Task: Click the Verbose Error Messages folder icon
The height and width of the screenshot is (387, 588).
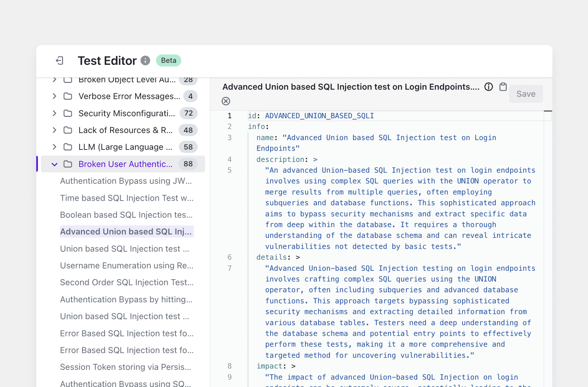Action: [x=68, y=96]
